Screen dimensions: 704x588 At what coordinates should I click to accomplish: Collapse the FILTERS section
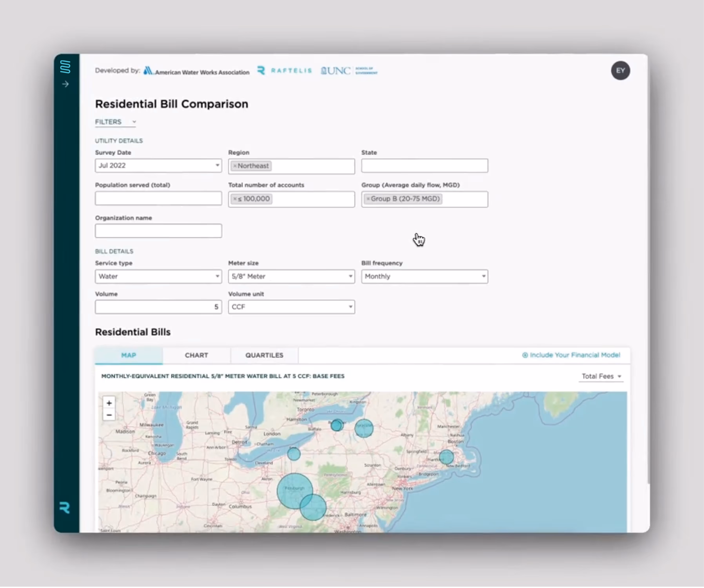click(115, 122)
